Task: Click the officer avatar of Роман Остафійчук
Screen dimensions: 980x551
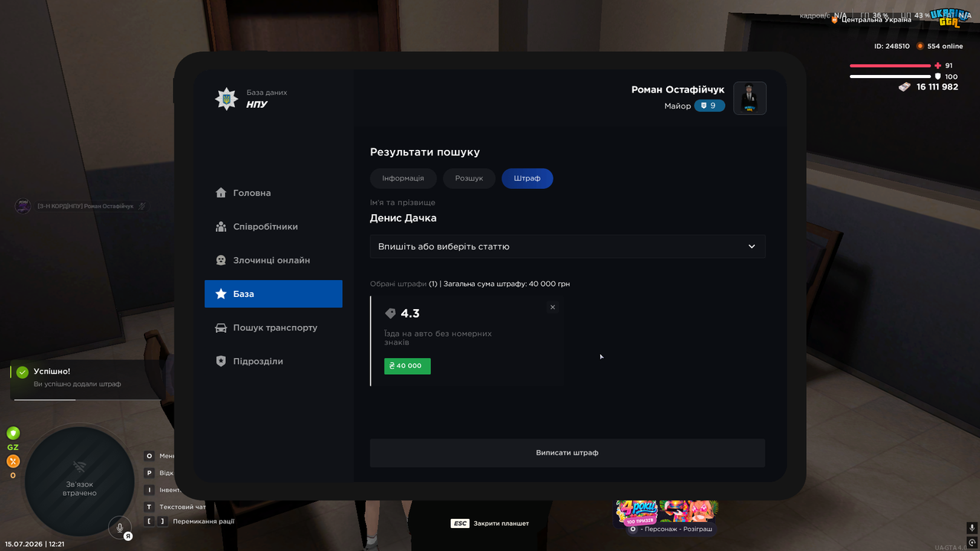Action: tap(750, 98)
